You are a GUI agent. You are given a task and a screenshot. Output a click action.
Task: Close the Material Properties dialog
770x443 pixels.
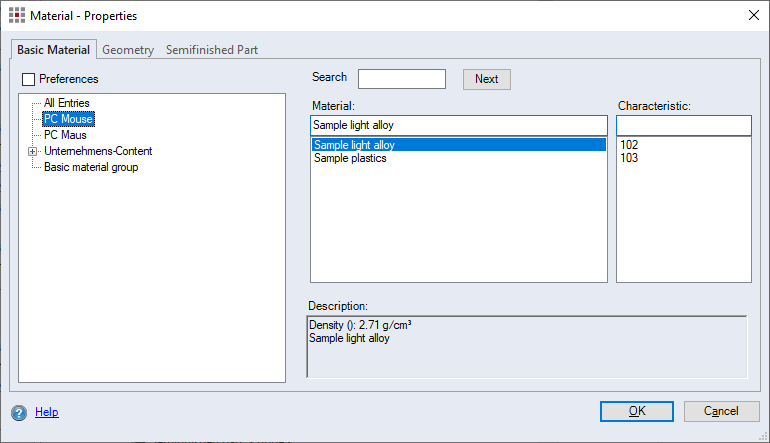pyautogui.click(x=752, y=15)
